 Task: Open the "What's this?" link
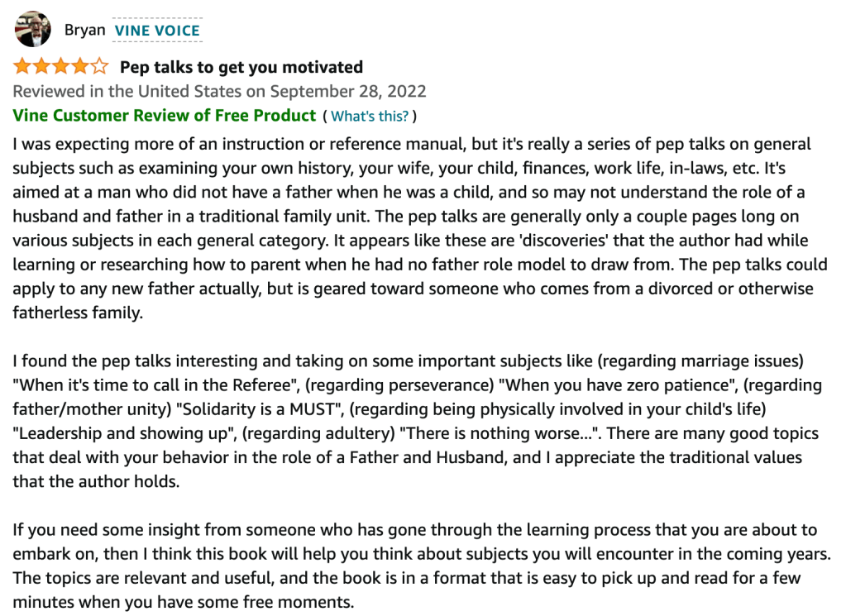(x=370, y=117)
